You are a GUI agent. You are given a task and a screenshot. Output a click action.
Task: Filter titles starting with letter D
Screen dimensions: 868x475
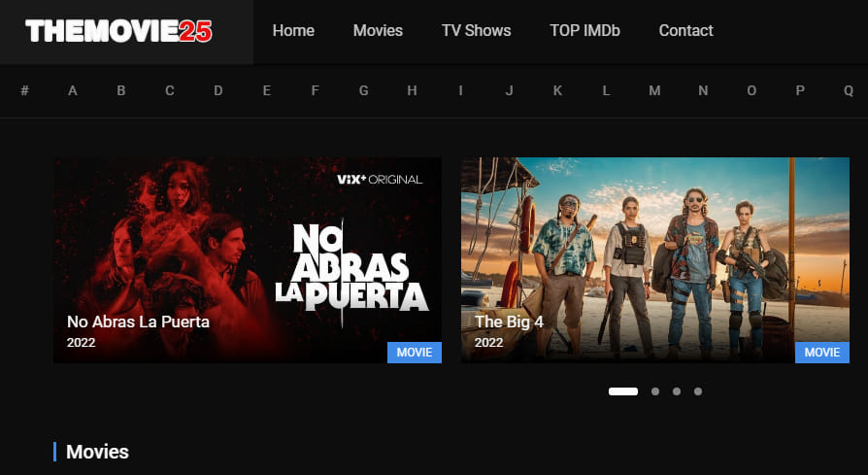pyautogui.click(x=218, y=90)
